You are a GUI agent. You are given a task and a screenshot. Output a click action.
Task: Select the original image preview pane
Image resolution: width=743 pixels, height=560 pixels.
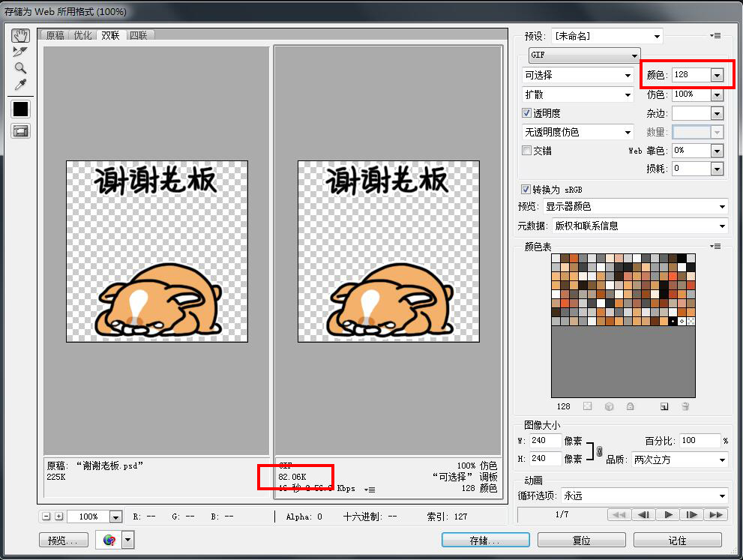(x=157, y=250)
